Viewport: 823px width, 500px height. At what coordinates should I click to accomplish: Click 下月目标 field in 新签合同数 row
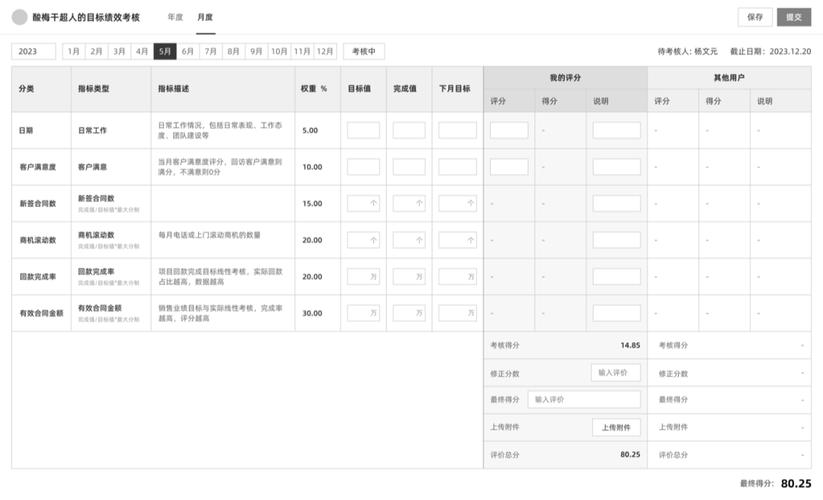coord(458,204)
